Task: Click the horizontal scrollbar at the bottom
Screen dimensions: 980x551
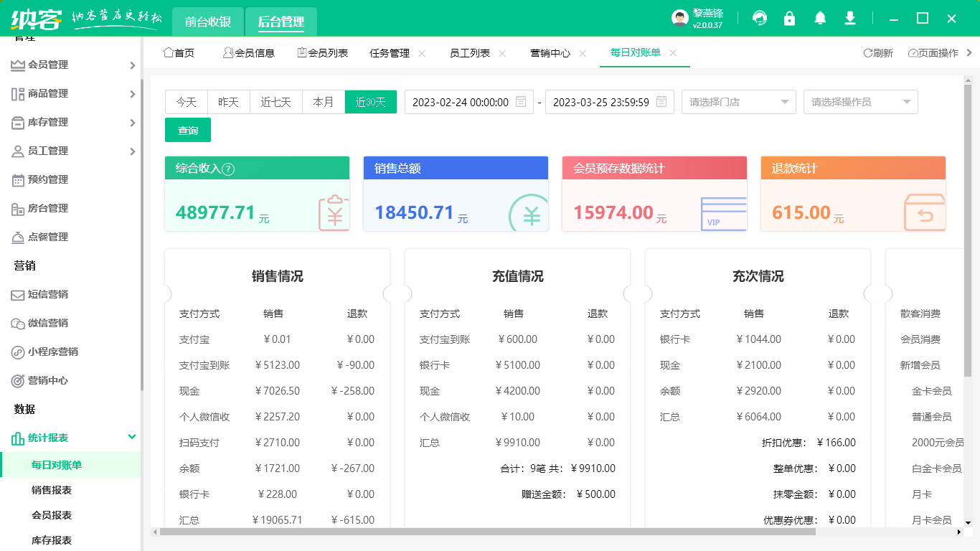Action: (488, 532)
